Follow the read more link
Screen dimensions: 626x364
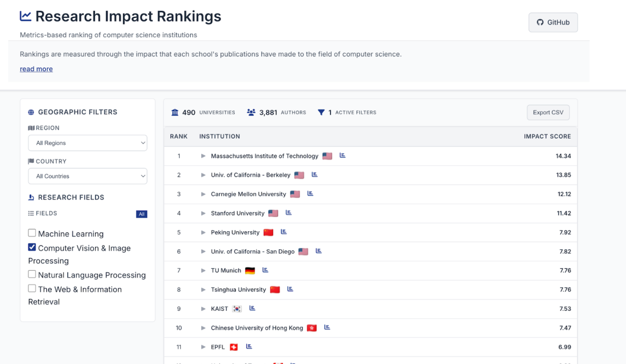coord(36,69)
